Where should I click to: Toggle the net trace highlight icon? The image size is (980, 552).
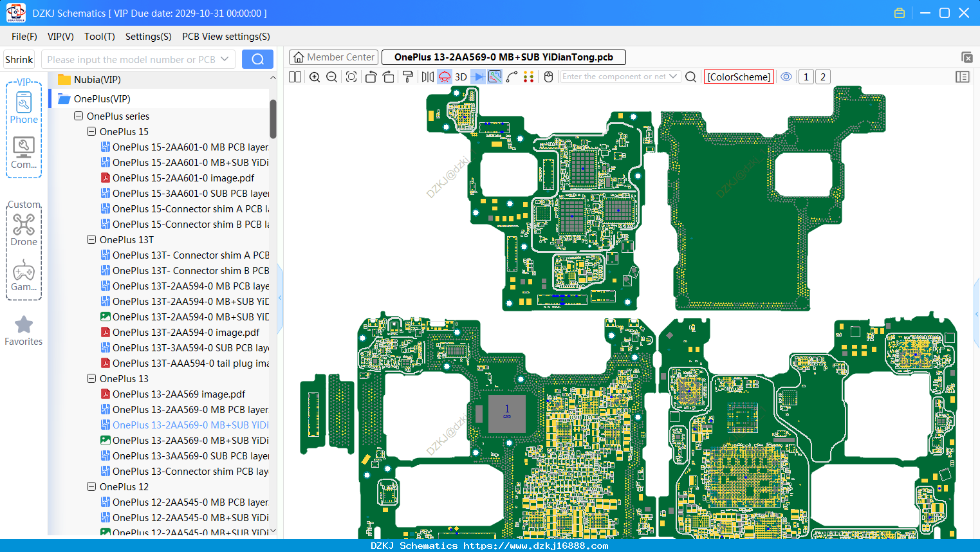tap(495, 77)
